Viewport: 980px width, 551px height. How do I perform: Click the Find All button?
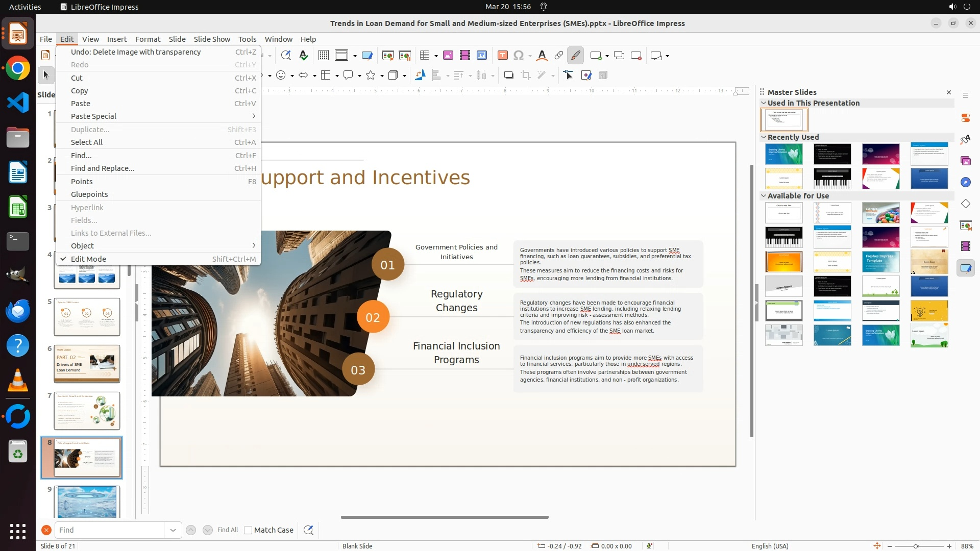click(228, 530)
